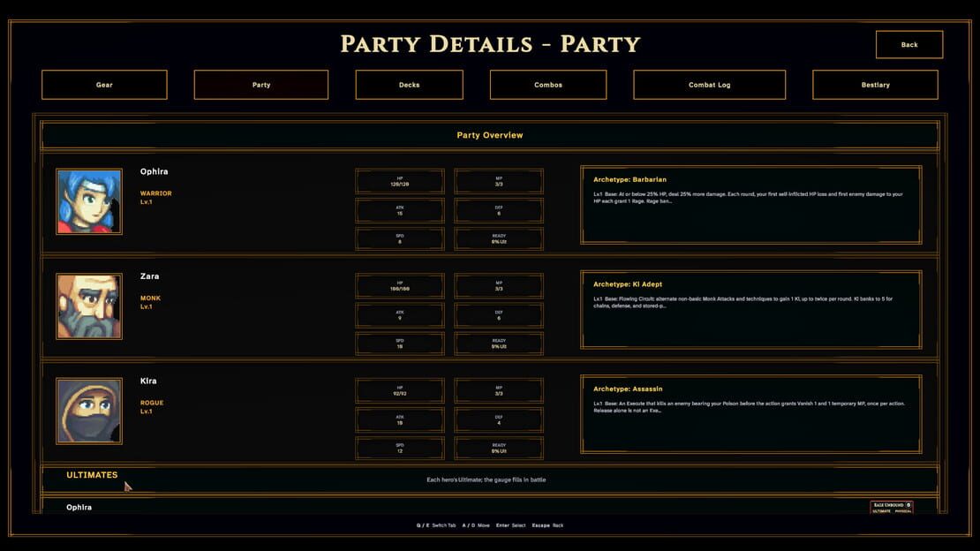Select the Party tab

pyautogui.click(x=261, y=85)
